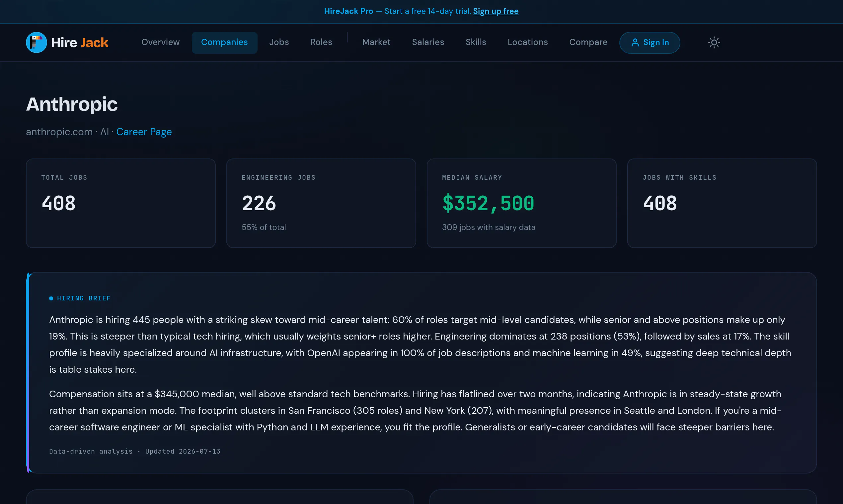
Task: Select the Companies nav tab
Action: (224, 42)
